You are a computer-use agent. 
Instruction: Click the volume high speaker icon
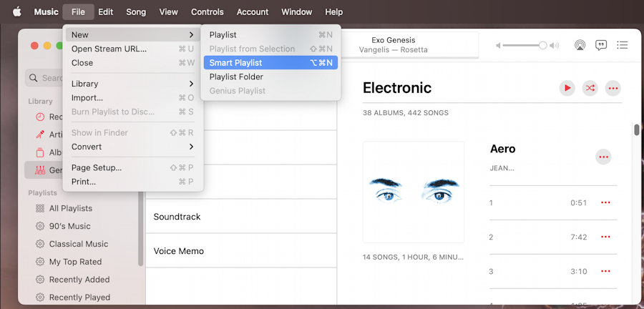pos(554,46)
